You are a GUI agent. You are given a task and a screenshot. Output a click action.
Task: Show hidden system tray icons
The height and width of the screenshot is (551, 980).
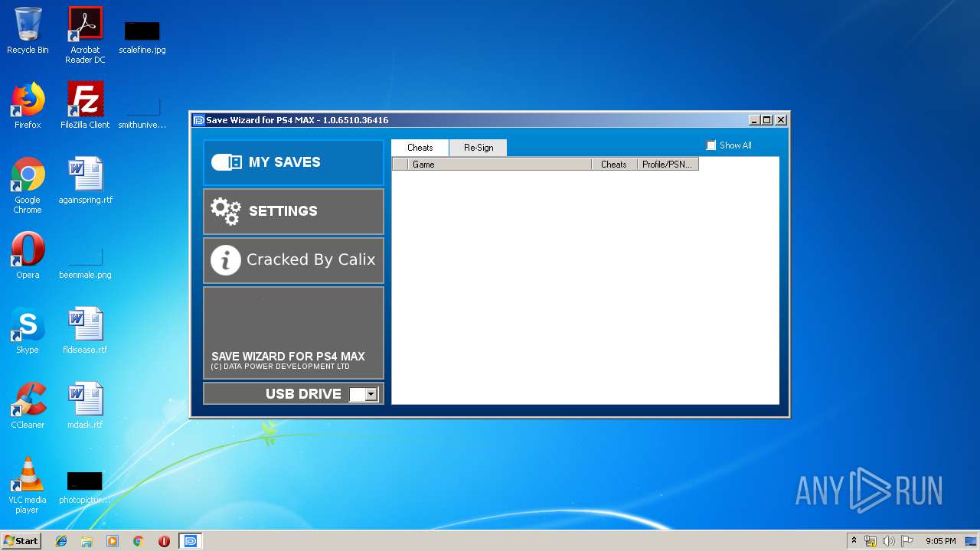pyautogui.click(x=854, y=541)
